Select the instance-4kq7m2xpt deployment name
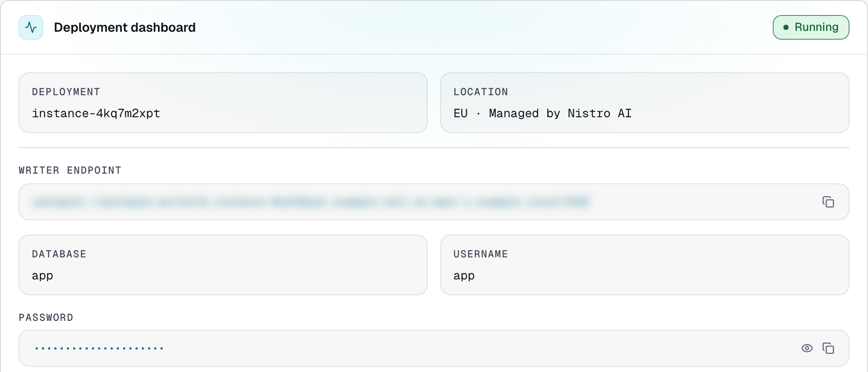868x372 pixels. pos(96,113)
